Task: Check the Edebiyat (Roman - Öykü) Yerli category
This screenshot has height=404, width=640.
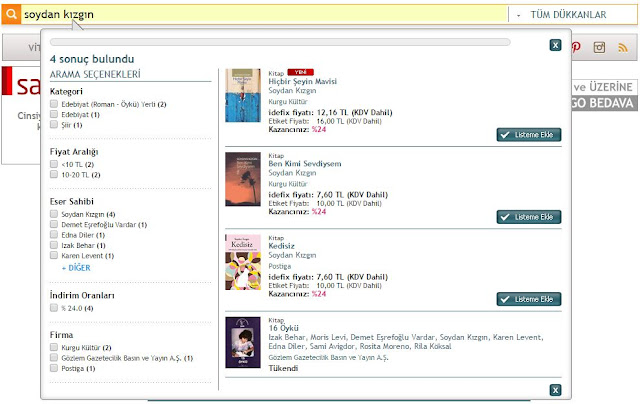Action: pos(54,104)
